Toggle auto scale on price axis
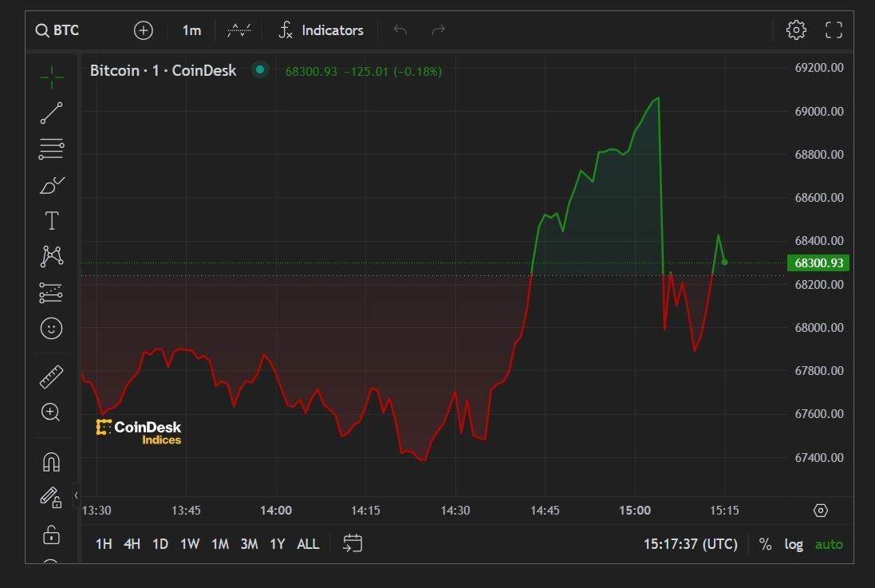The image size is (875, 588). tap(829, 544)
